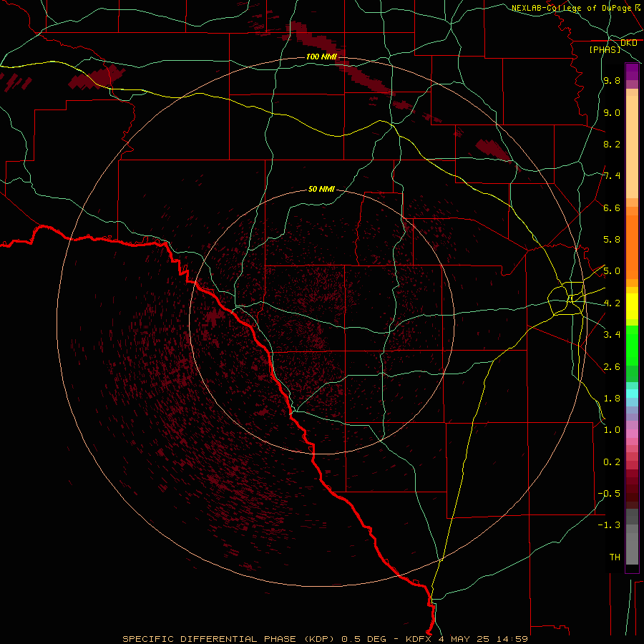The width and height of the screenshot is (644, 644).
Task: Pick the pink segment of the color bar
Action: [x=632, y=434]
